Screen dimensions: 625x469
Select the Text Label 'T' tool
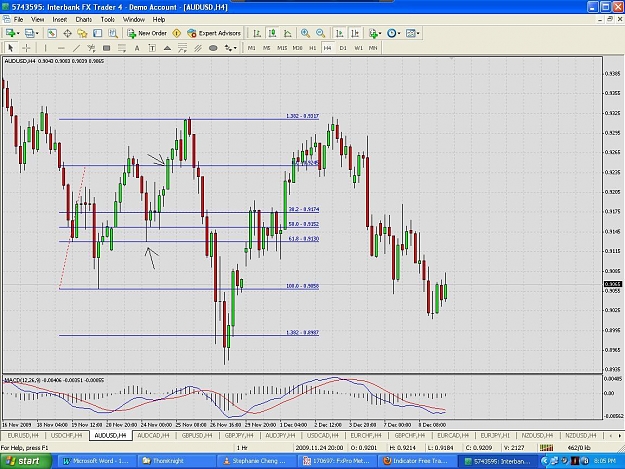click(x=152, y=48)
